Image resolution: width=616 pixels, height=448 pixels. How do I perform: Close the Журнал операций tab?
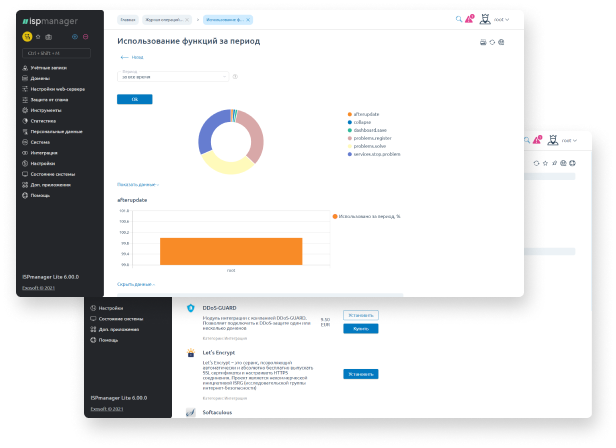[x=187, y=20]
